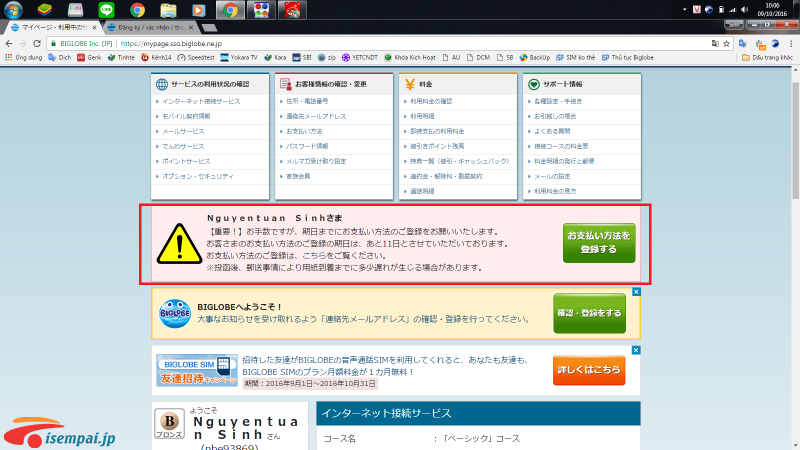Open 通話明細 link
The height and width of the screenshot is (450, 800).
pos(422,191)
